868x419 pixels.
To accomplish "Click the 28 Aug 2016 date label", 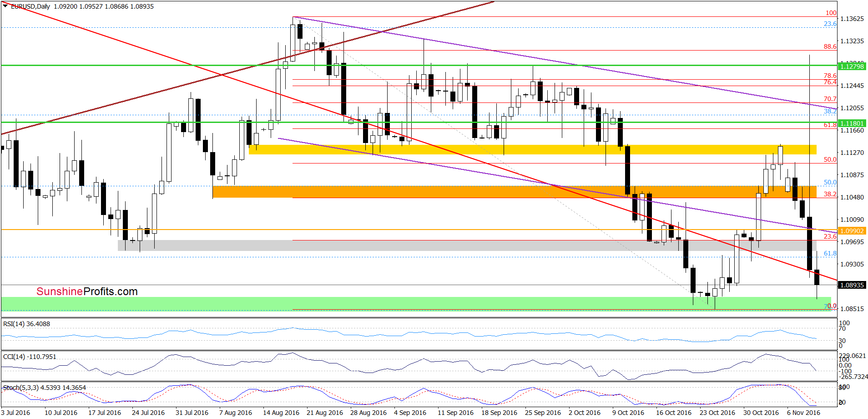I will click(368, 413).
